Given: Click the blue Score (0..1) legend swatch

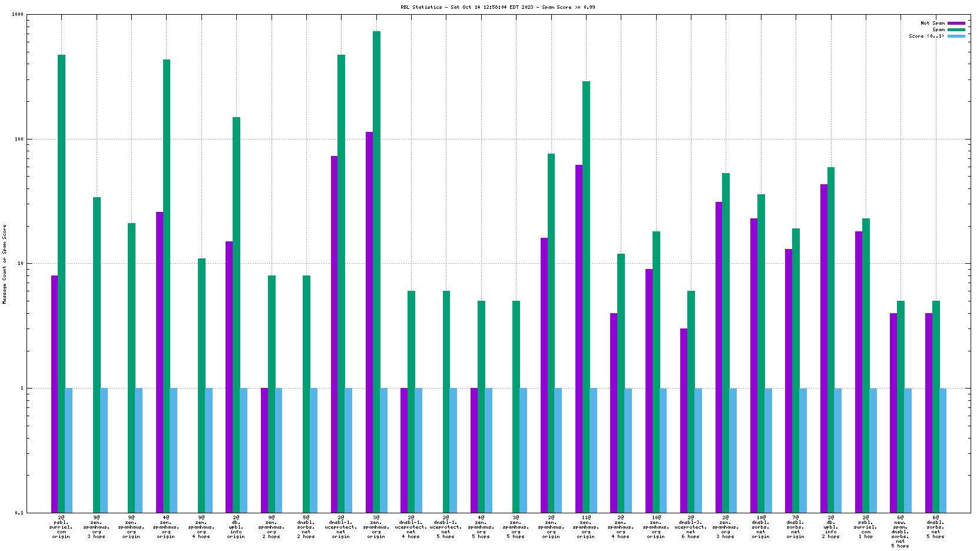Looking at the screenshot, I should (956, 36).
